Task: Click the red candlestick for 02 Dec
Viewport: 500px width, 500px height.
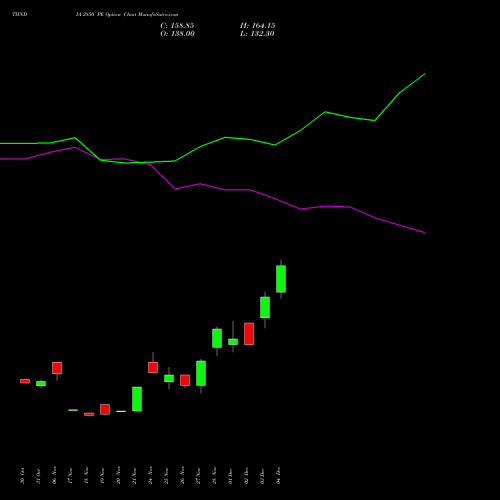Action: [x=249, y=334]
